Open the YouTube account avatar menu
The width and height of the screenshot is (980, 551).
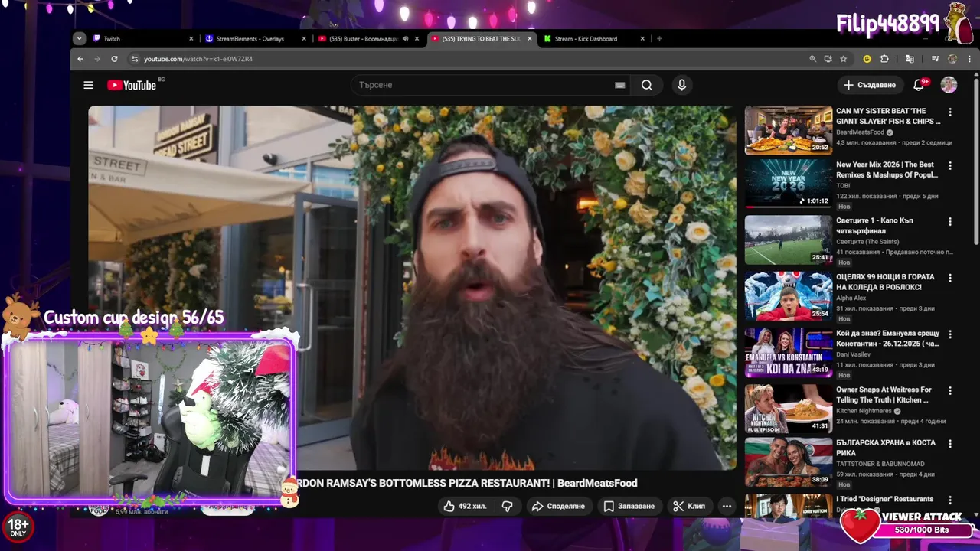click(x=949, y=85)
